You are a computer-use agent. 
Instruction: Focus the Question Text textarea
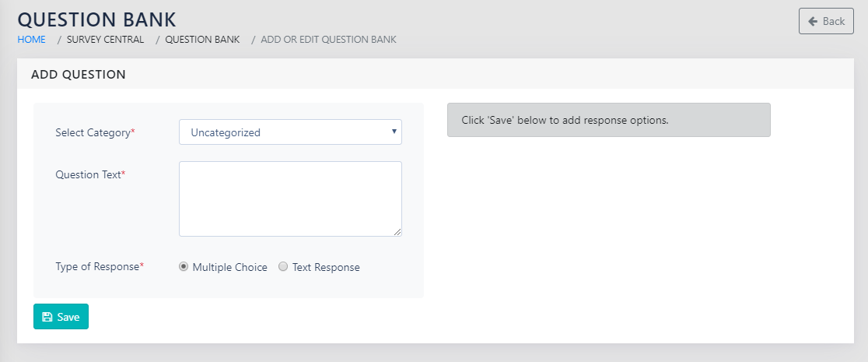(x=290, y=199)
